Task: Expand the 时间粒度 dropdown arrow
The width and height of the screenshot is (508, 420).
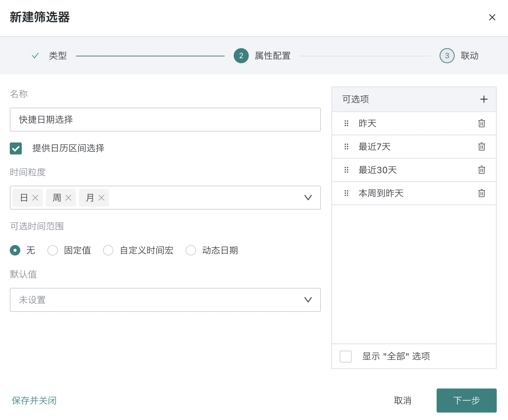Action: [308, 198]
